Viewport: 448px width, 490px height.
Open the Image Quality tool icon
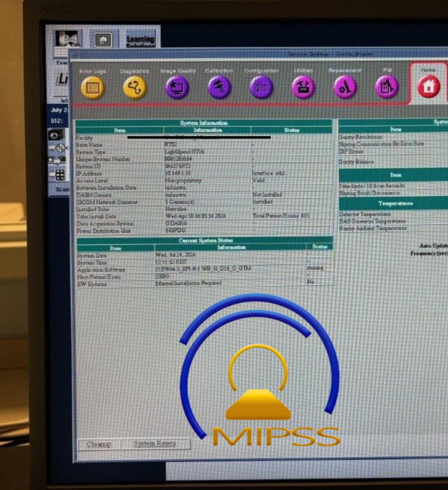[177, 88]
